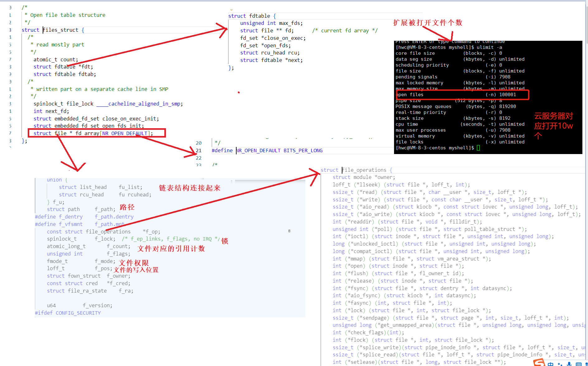The height and width of the screenshot is (366, 588).
Task: Click the 'f_pos;' member
Action: (103, 268)
